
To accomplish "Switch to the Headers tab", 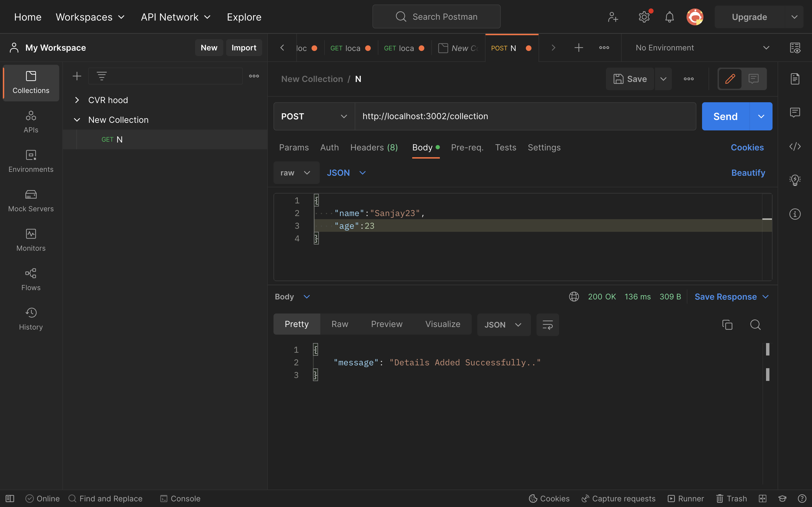I will click(x=374, y=147).
